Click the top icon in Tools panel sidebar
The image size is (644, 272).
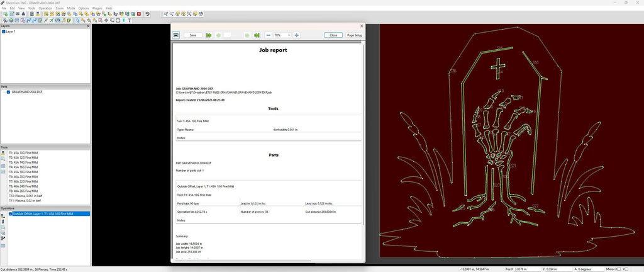tap(3, 153)
